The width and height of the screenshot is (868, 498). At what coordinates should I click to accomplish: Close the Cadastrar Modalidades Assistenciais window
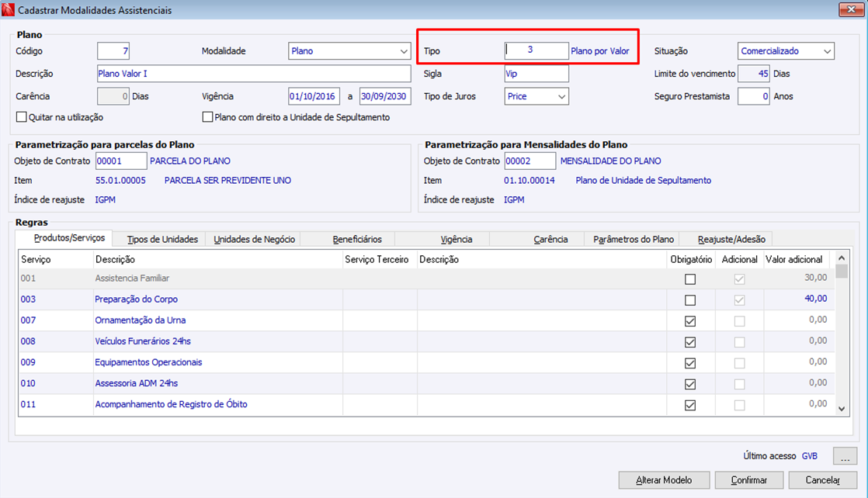click(x=851, y=9)
